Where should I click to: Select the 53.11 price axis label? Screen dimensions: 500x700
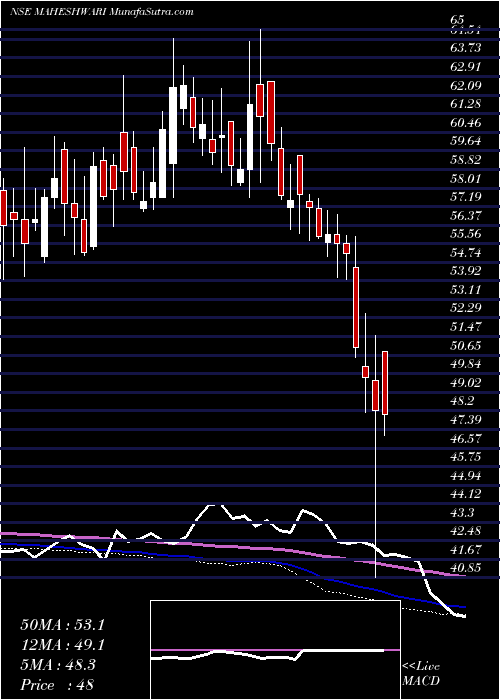point(466,290)
